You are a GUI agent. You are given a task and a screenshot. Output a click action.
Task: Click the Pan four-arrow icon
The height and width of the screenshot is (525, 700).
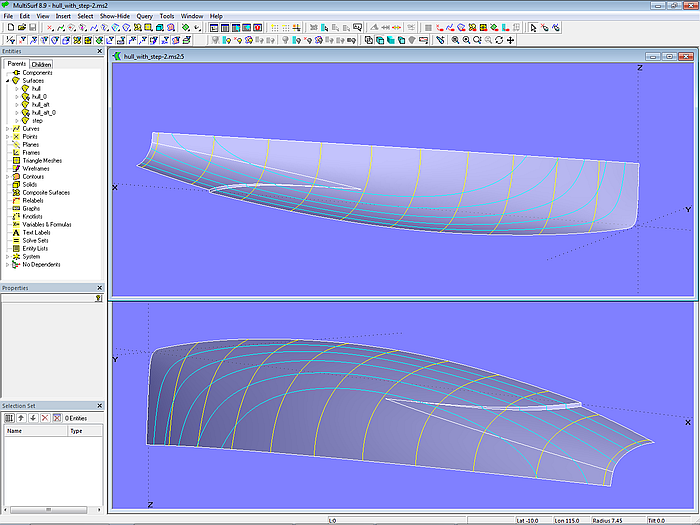coord(512,40)
